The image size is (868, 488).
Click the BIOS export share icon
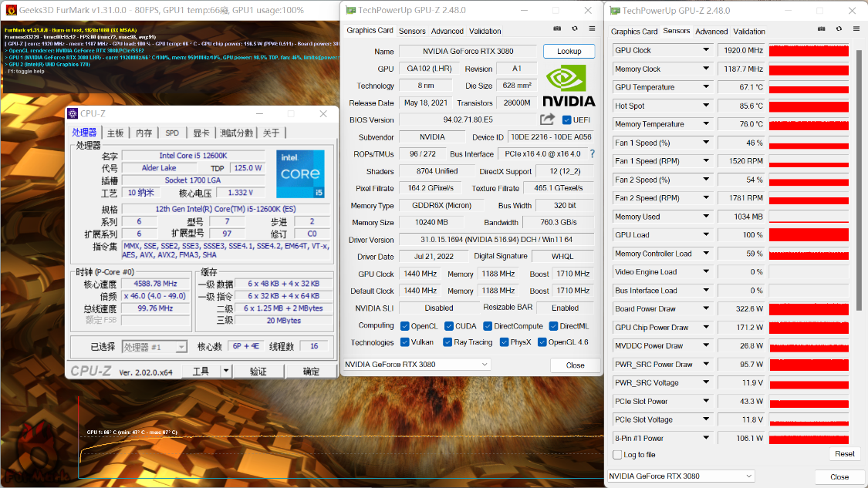[547, 119]
